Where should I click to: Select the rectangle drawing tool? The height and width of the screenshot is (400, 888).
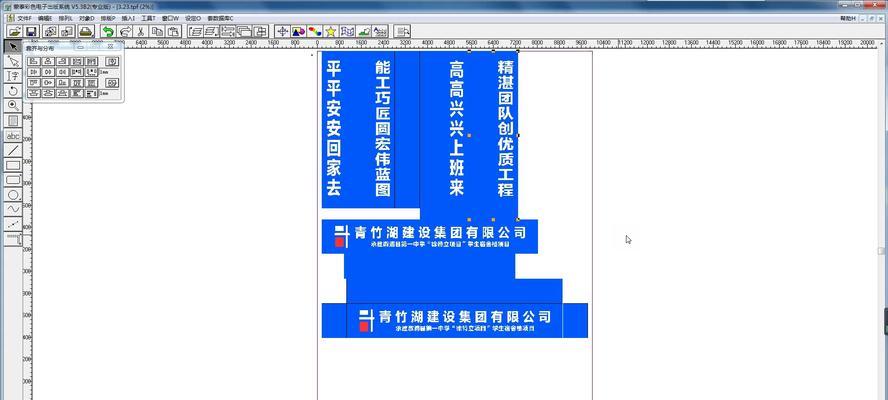pos(12,165)
